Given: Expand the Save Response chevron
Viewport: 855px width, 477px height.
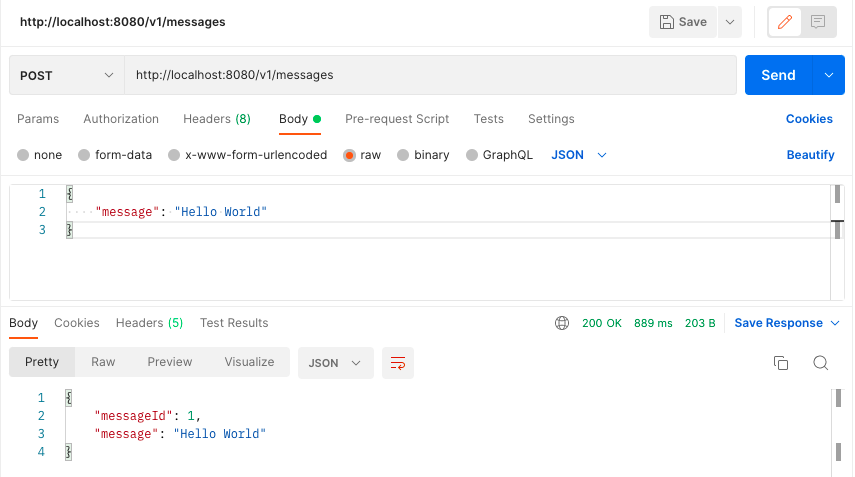Looking at the screenshot, I should coord(835,323).
